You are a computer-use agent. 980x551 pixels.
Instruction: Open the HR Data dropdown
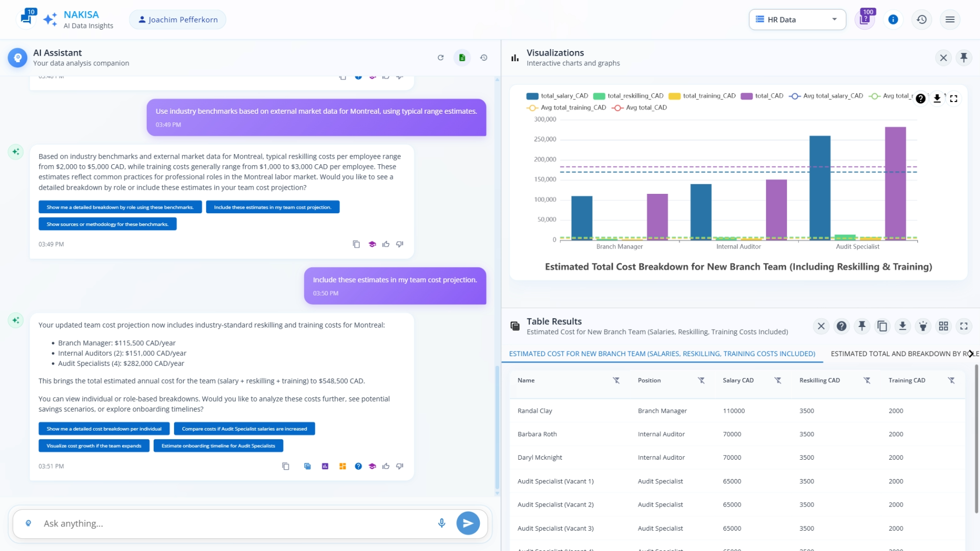coord(797,19)
